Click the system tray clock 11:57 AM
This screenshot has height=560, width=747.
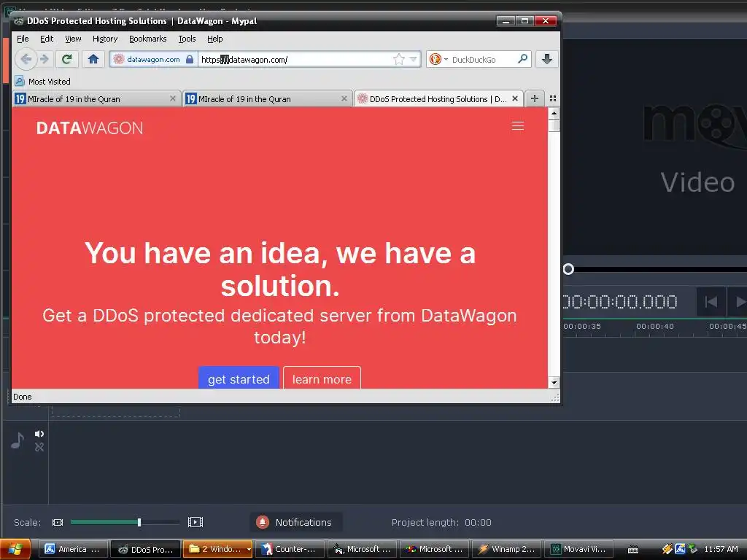pos(720,549)
